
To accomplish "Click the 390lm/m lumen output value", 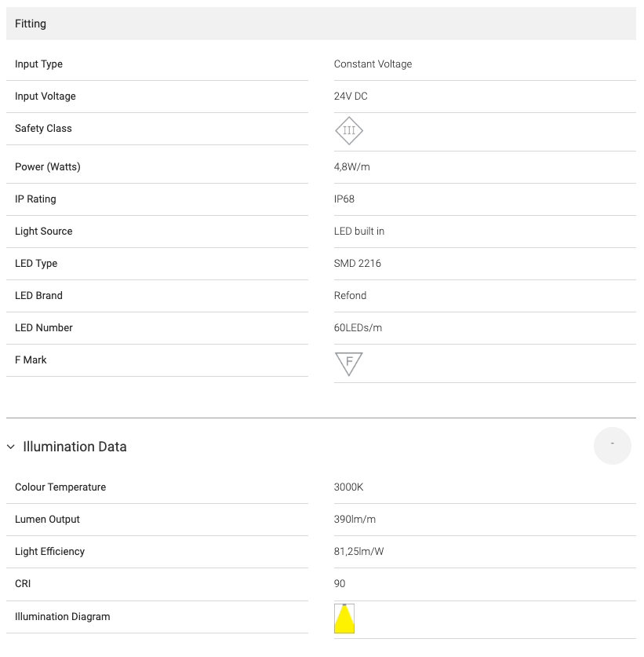I will click(355, 519).
